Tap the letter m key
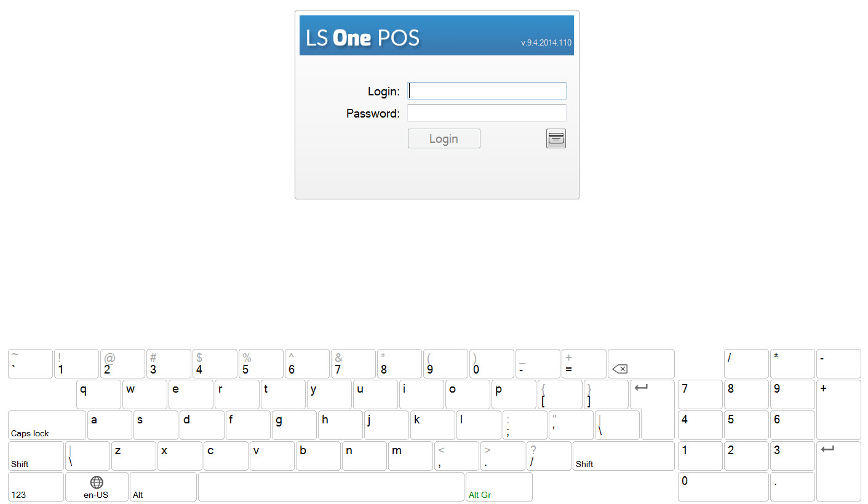 pos(410,456)
